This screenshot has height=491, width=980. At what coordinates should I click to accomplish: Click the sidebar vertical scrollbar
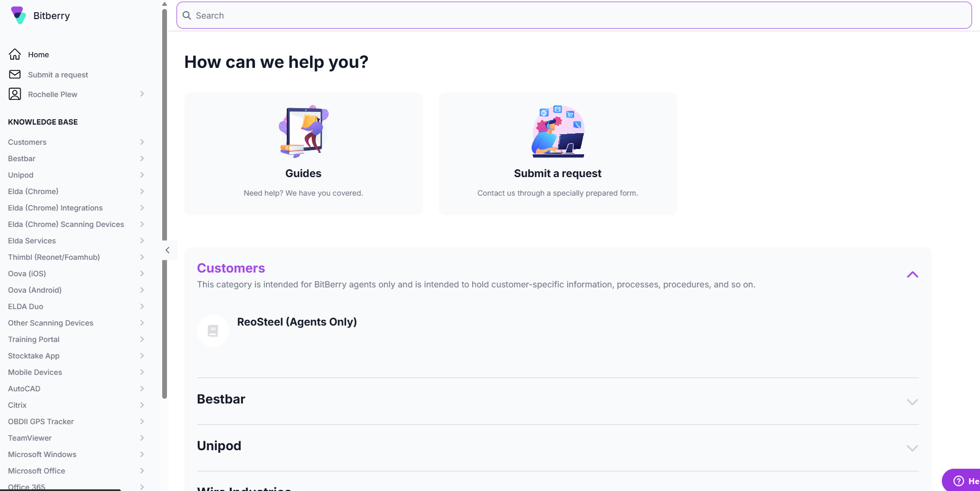[x=164, y=203]
